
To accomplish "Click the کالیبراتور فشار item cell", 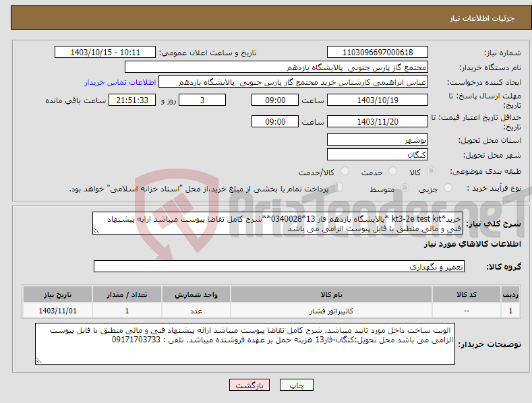I will [x=331, y=311].
